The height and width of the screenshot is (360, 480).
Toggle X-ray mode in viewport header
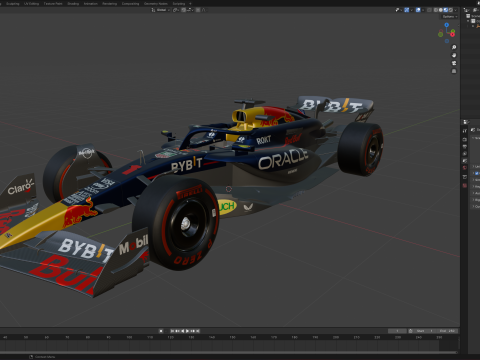(x=429, y=10)
